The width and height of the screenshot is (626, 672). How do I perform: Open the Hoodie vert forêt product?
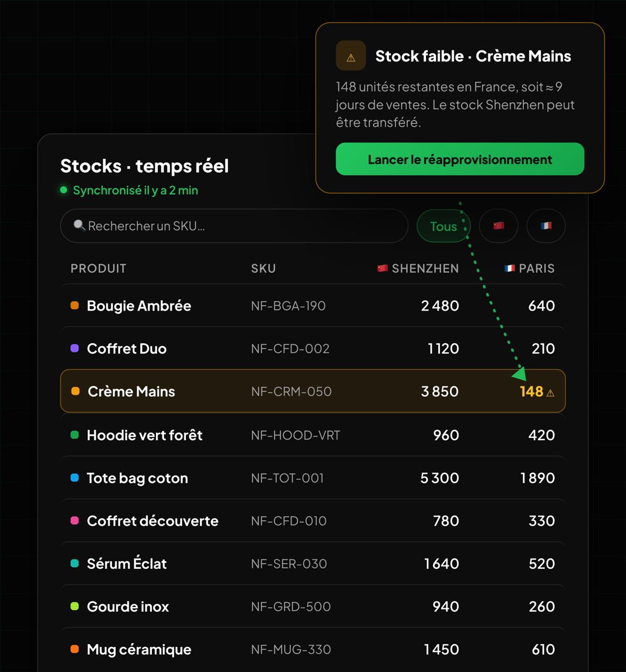coord(144,435)
